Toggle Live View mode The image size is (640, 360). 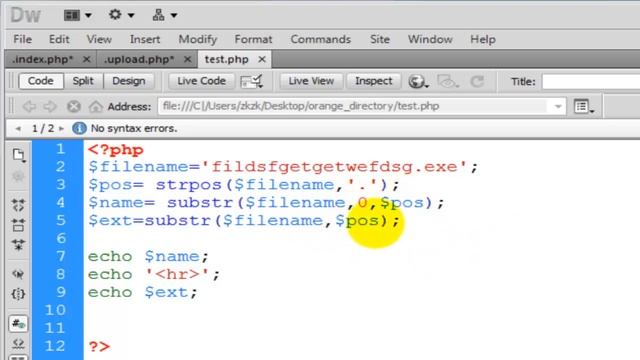tap(311, 81)
